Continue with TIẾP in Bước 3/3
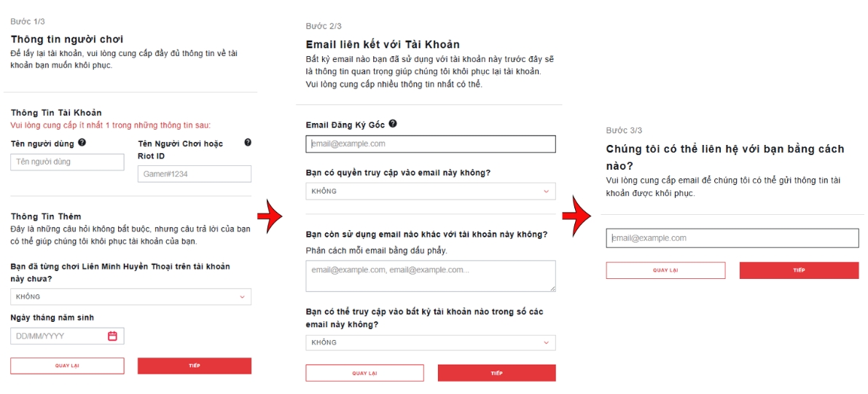The width and height of the screenshot is (868, 394). (799, 270)
